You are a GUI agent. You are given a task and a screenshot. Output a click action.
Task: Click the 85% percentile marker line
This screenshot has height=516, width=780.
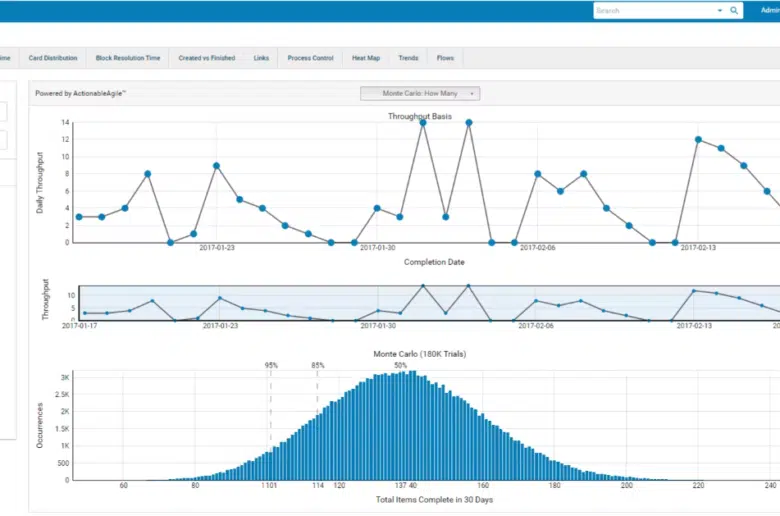point(317,410)
